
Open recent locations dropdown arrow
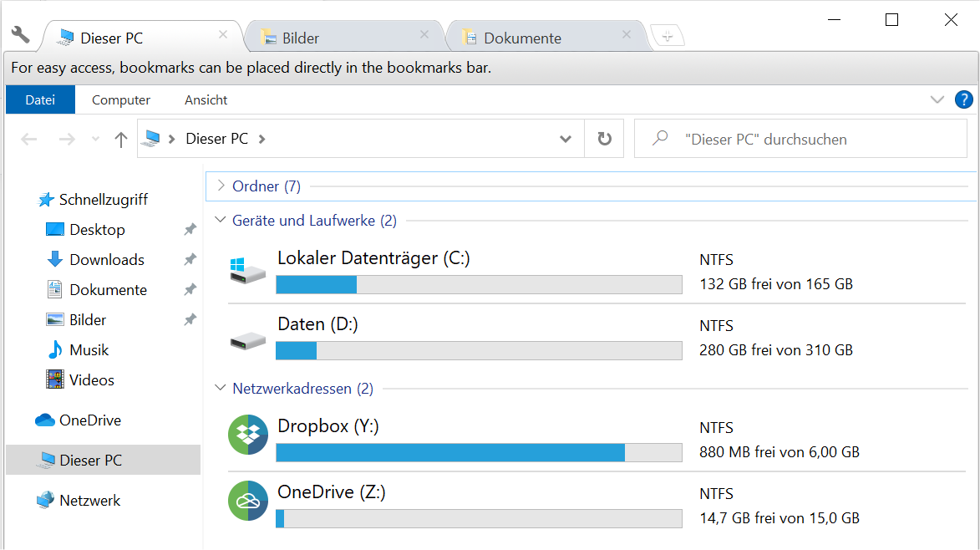95,139
